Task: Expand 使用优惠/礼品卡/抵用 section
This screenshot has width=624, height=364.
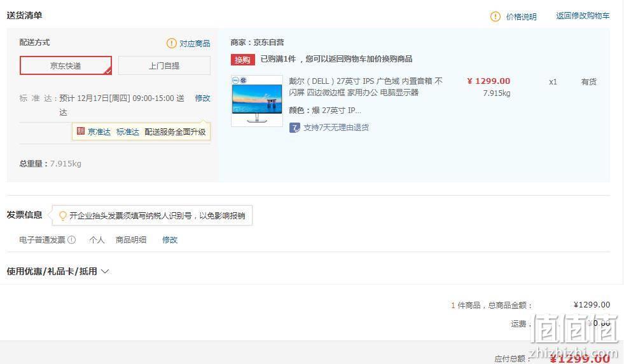Action: tap(58, 271)
